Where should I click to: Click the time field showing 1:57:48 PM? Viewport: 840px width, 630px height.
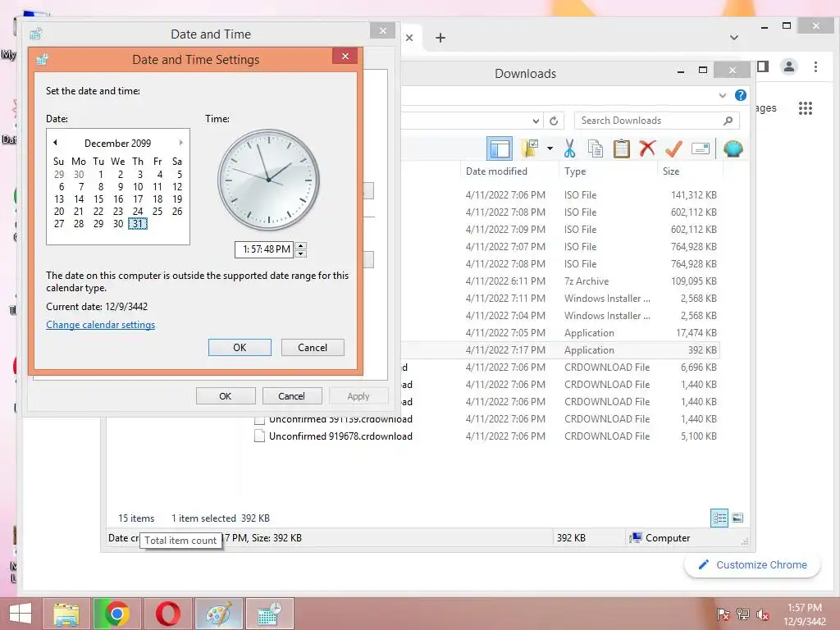tap(264, 249)
